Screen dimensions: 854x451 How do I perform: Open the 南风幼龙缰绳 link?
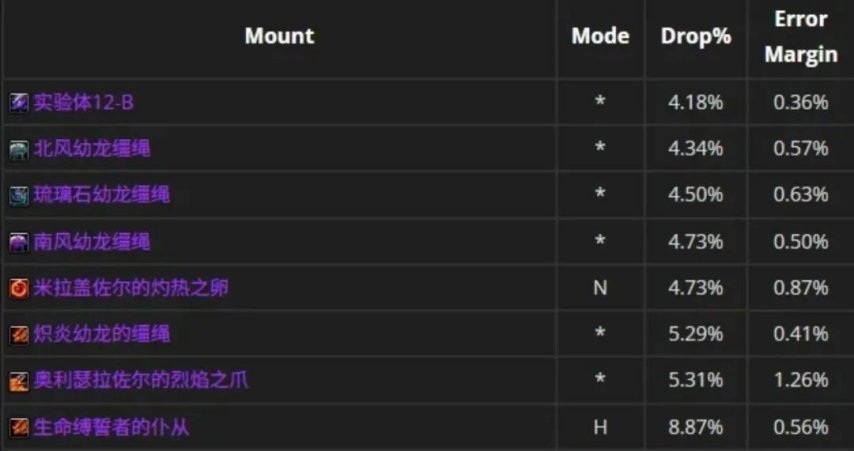(x=92, y=241)
